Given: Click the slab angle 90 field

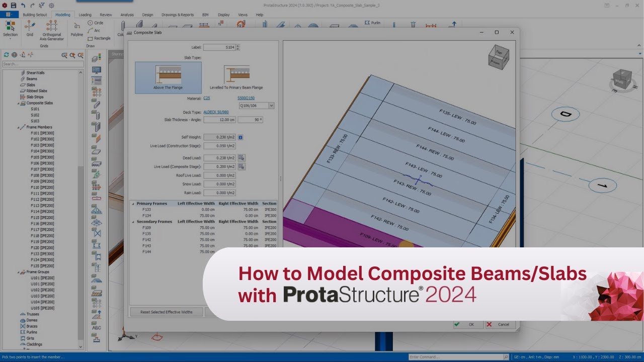Looking at the screenshot, I should coord(251,120).
